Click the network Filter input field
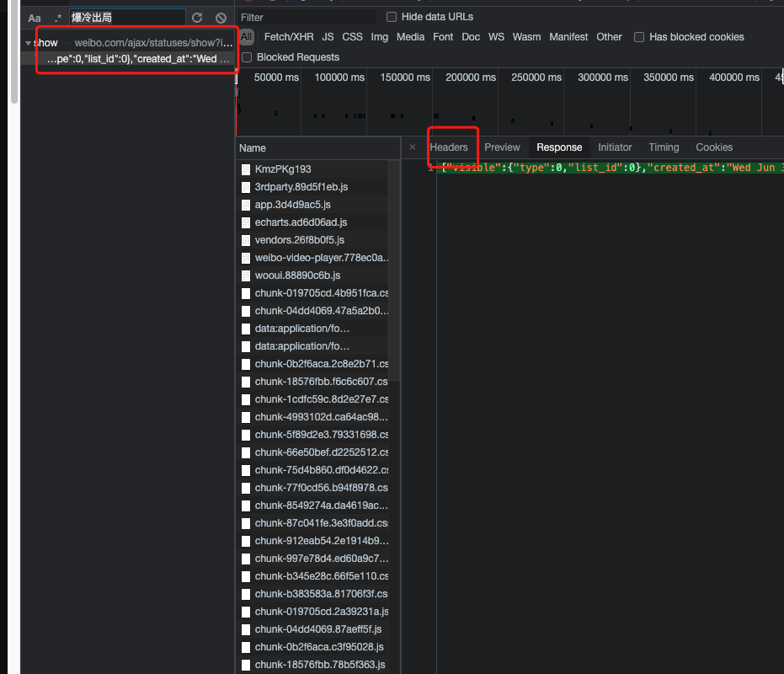The height and width of the screenshot is (674, 784). (307, 18)
